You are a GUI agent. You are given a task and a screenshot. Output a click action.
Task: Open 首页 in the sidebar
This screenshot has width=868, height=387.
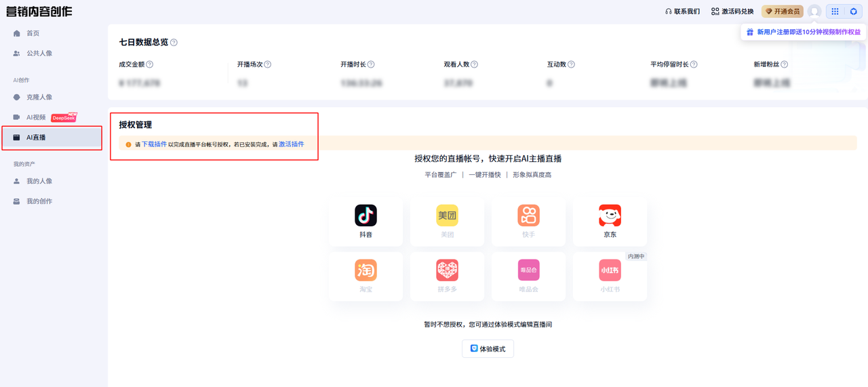click(33, 33)
